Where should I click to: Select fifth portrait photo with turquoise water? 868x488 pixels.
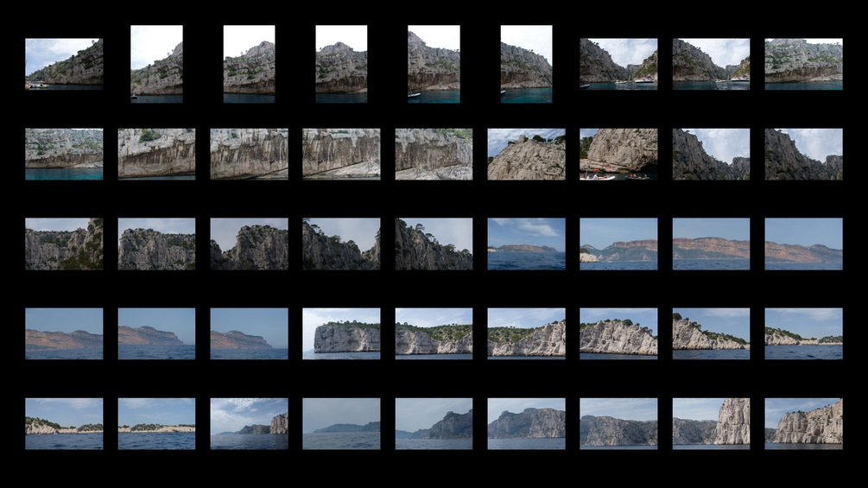[x=527, y=64]
